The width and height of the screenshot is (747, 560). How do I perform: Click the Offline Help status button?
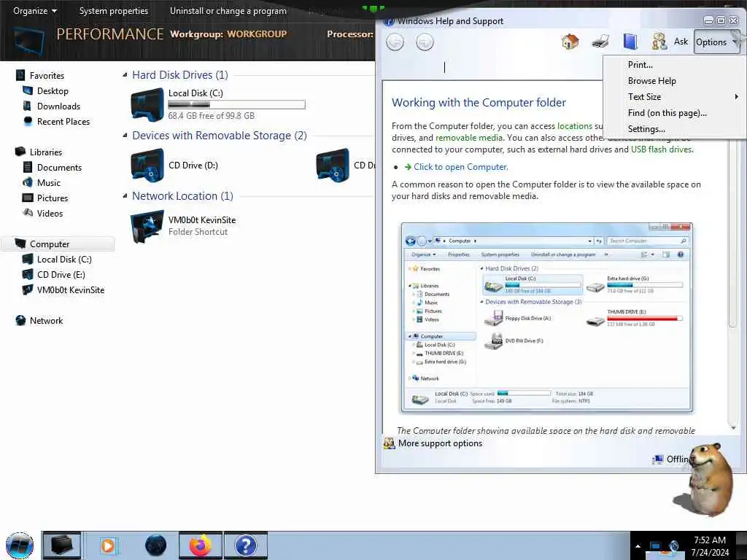(672, 459)
